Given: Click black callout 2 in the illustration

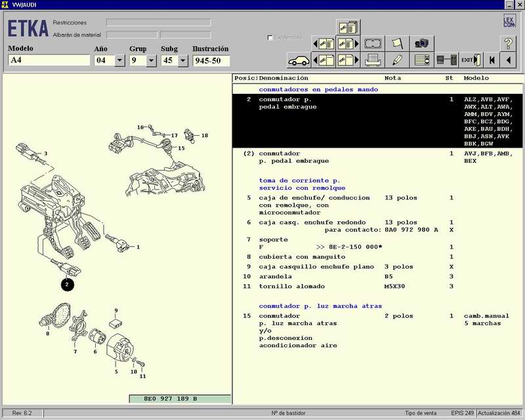Looking at the screenshot, I should (x=67, y=285).
